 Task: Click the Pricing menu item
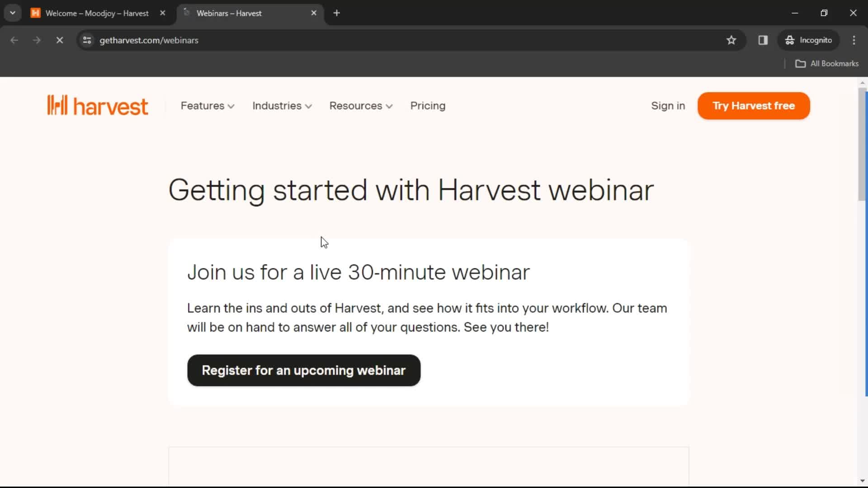coord(428,105)
